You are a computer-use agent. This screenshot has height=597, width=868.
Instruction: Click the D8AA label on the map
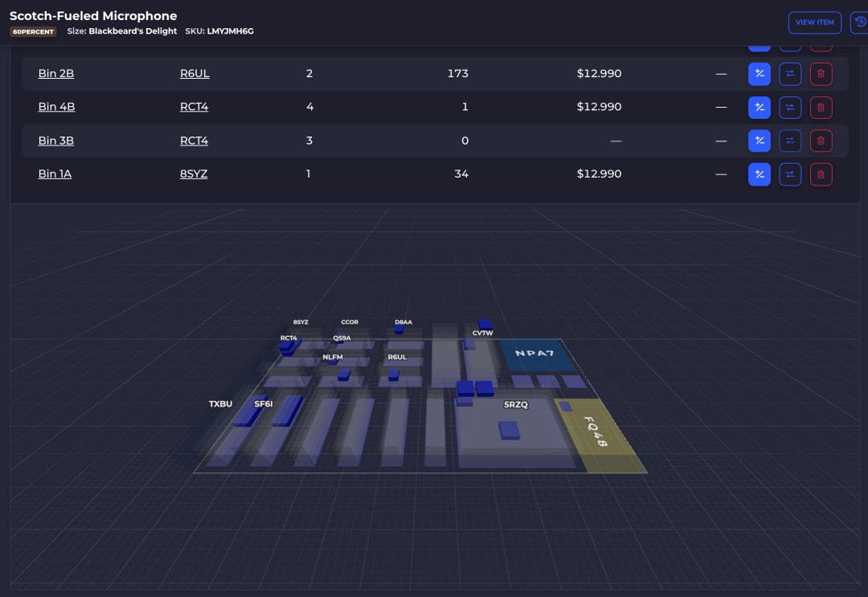tap(403, 322)
